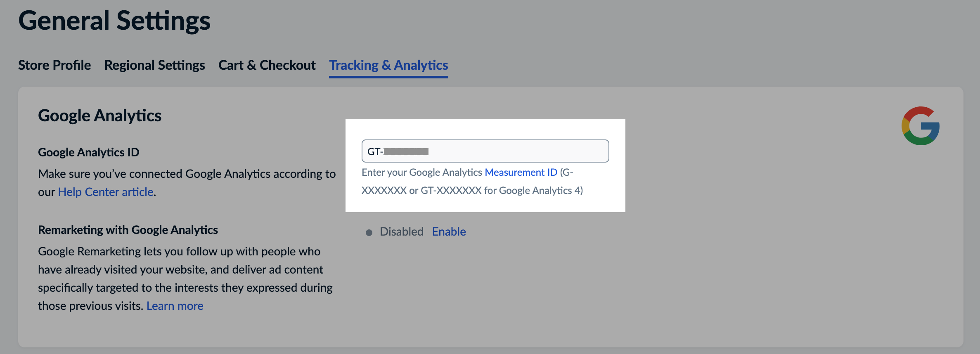
Task: Click the Google Analytics section heading
Action: click(x=99, y=116)
